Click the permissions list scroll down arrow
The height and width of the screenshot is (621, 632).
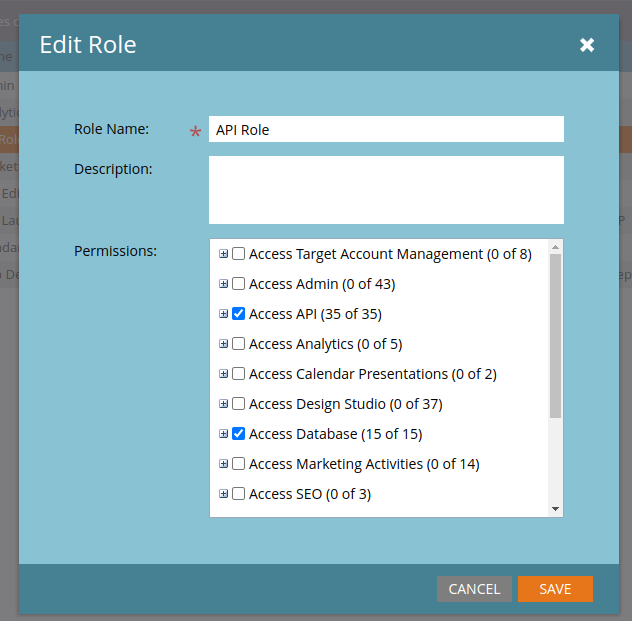pyautogui.click(x=556, y=509)
